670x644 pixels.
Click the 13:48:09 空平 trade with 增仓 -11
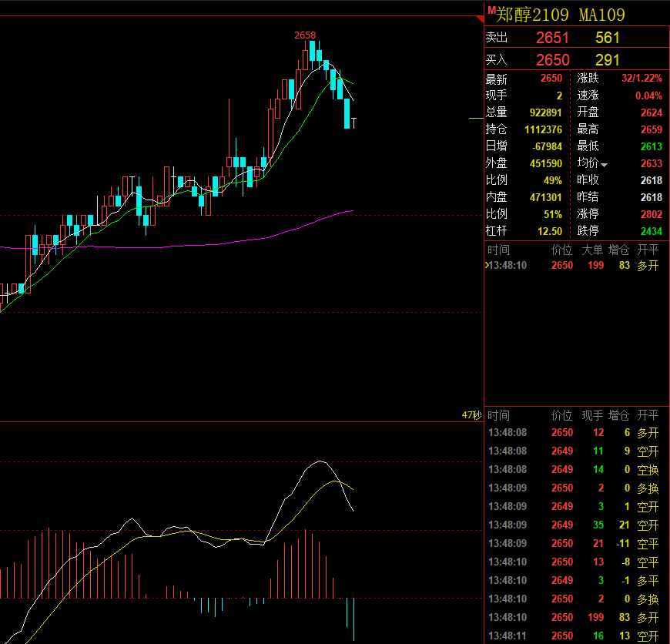pyautogui.click(x=574, y=544)
